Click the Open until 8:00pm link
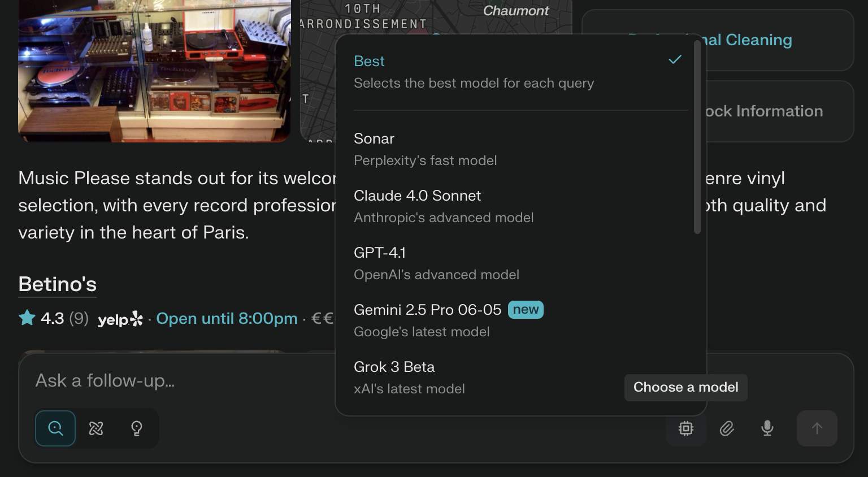Viewport: 868px width, 477px height. tap(227, 318)
